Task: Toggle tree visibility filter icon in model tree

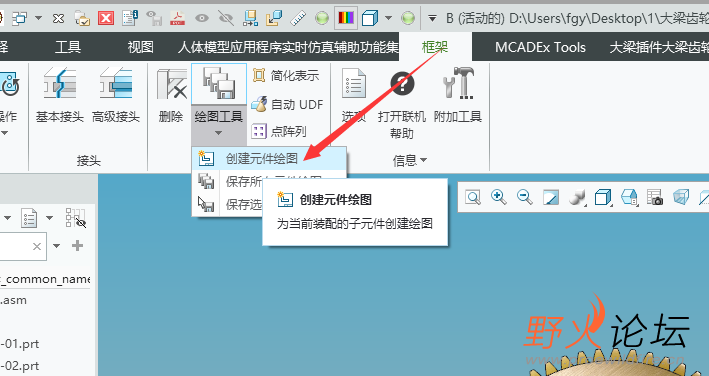Action: tap(76, 218)
